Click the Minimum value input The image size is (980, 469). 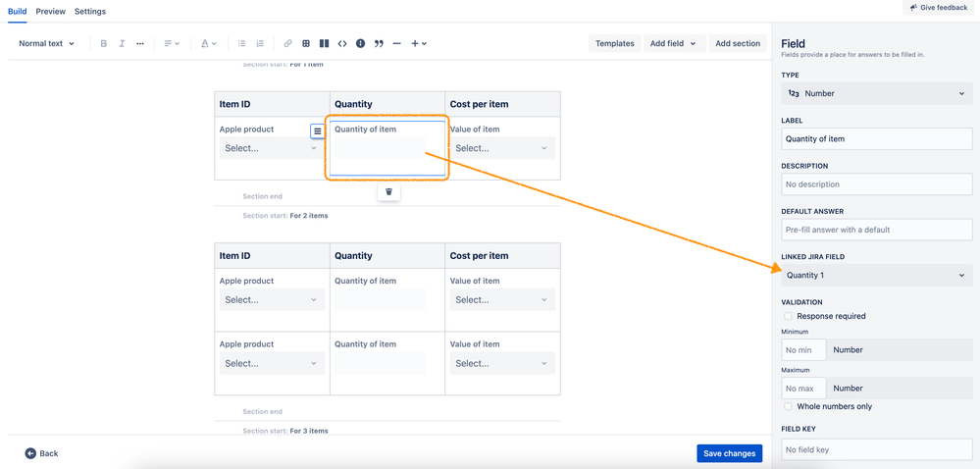tap(803, 350)
